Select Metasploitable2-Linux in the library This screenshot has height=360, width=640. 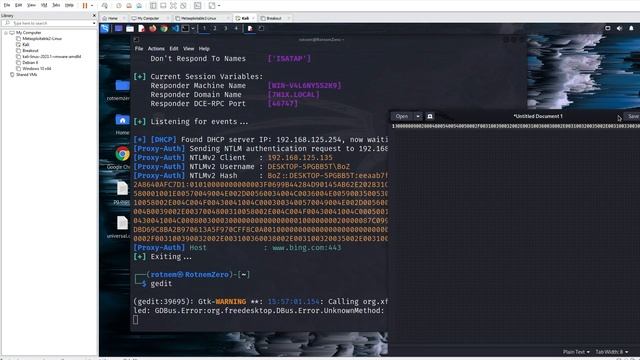tap(42, 38)
